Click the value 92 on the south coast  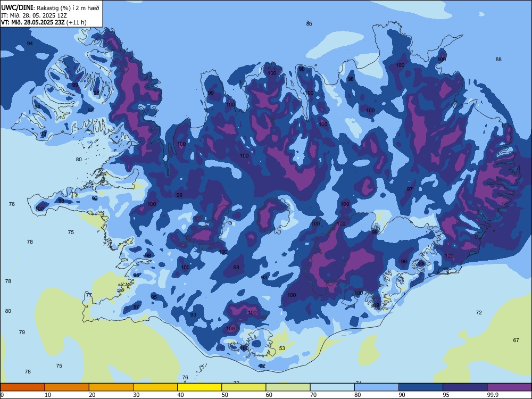(x=262, y=366)
